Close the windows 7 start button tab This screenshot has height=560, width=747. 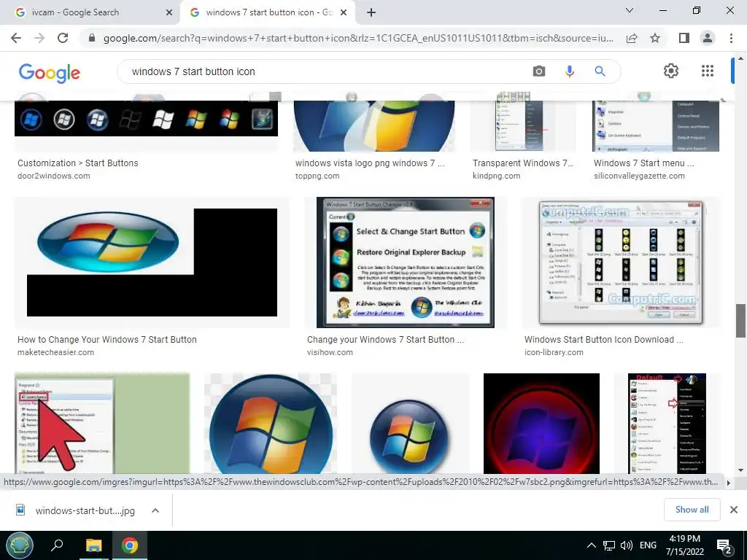344,12
